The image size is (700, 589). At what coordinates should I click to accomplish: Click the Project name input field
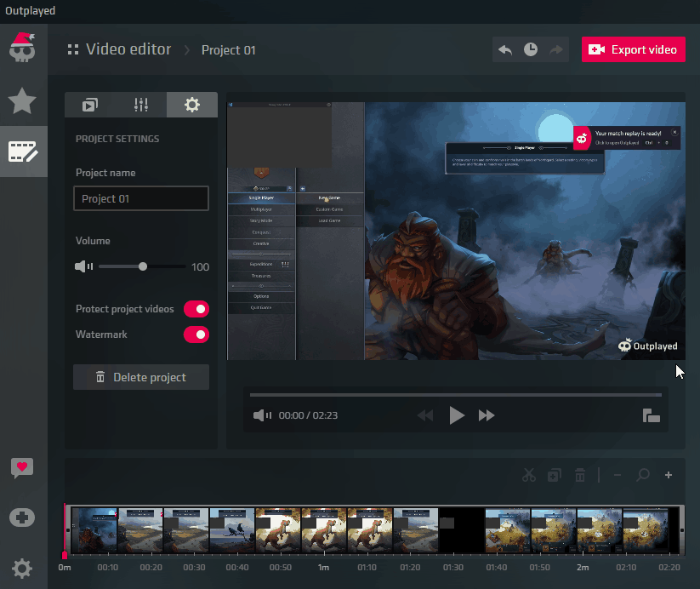click(141, 198)
